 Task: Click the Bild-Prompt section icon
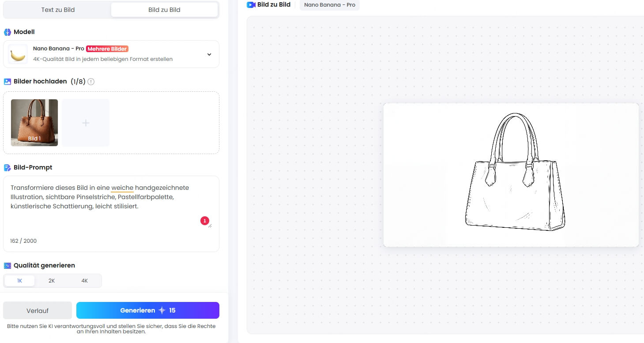8,168
